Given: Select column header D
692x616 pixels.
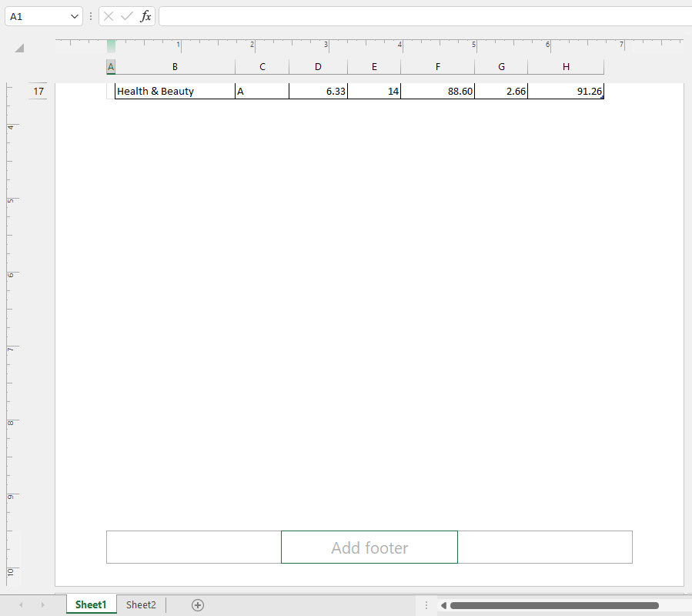Looking at the screenshot, I should 318,66.
